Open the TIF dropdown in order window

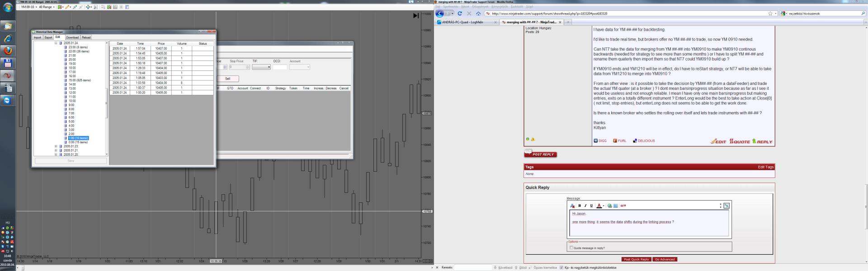click(261, 67)
